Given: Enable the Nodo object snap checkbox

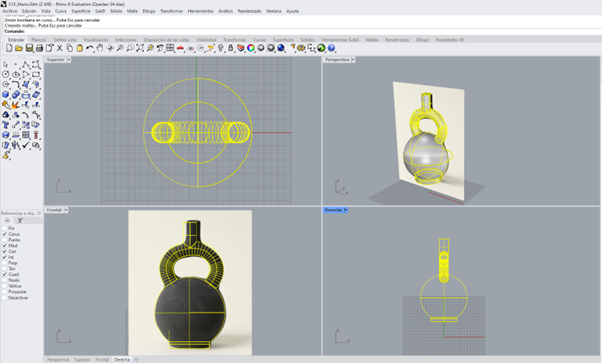Looking at the screenshot, I should 5,280.
